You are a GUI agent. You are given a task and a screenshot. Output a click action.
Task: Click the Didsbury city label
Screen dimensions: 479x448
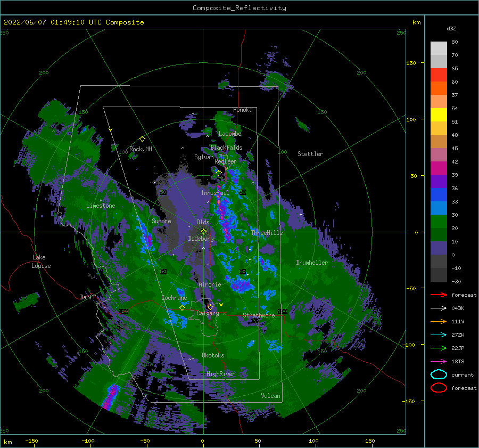201,239
